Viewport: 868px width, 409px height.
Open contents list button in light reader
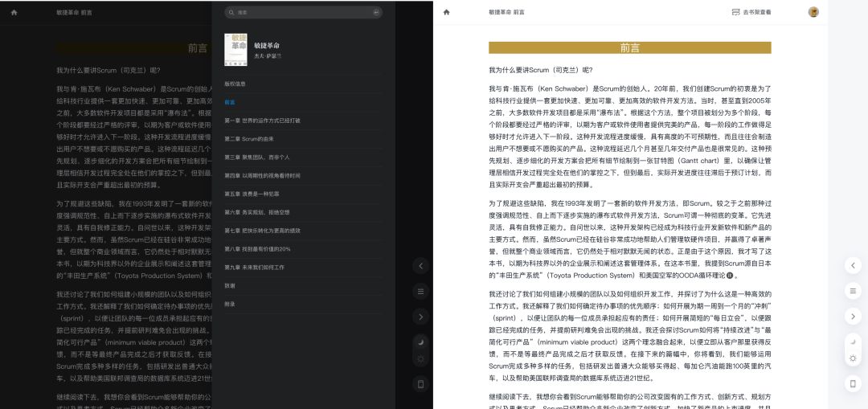(853, 291)
